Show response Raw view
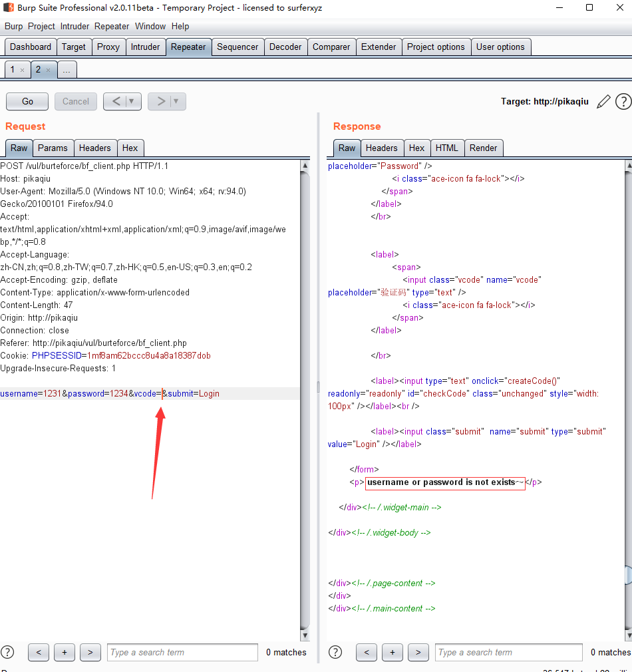This screenshot has width=632, height=672. tap(347, 148)
